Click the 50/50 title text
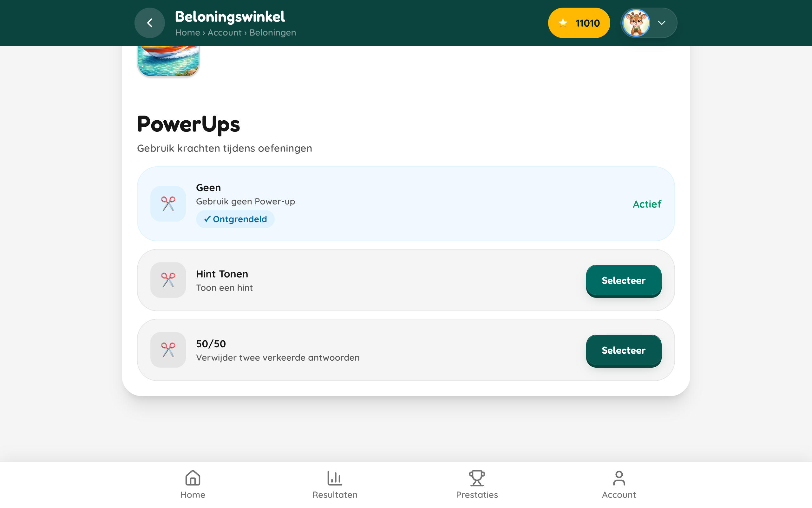This screenshot has height=508, width=812. pos(211,344)
